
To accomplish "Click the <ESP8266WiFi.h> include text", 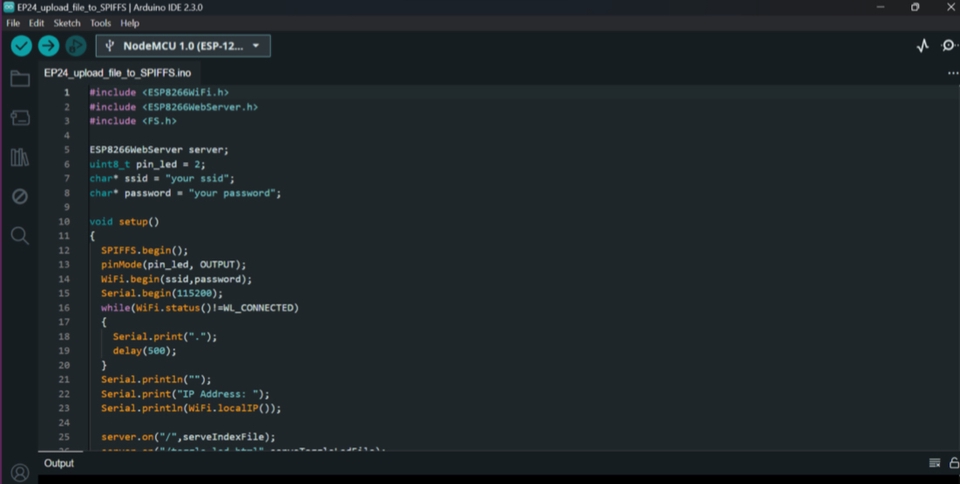I will pos(186,92).
